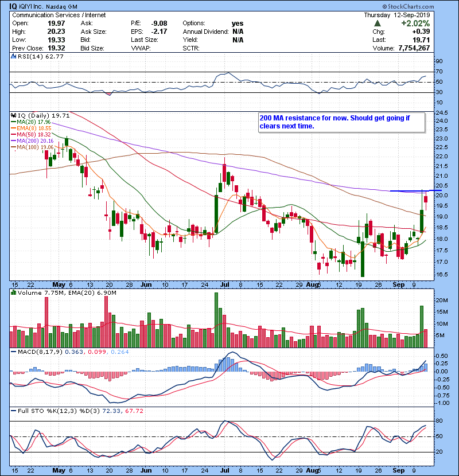Click the 16.5 price axis label
The height and width of the screenshot is (476, 459).
pos(441,275)
